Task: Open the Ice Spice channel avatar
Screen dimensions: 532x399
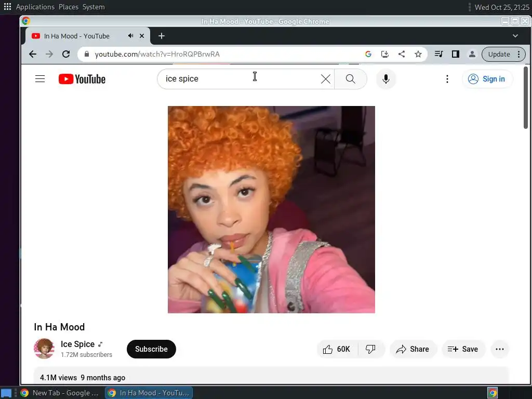Action: [44, 349]
